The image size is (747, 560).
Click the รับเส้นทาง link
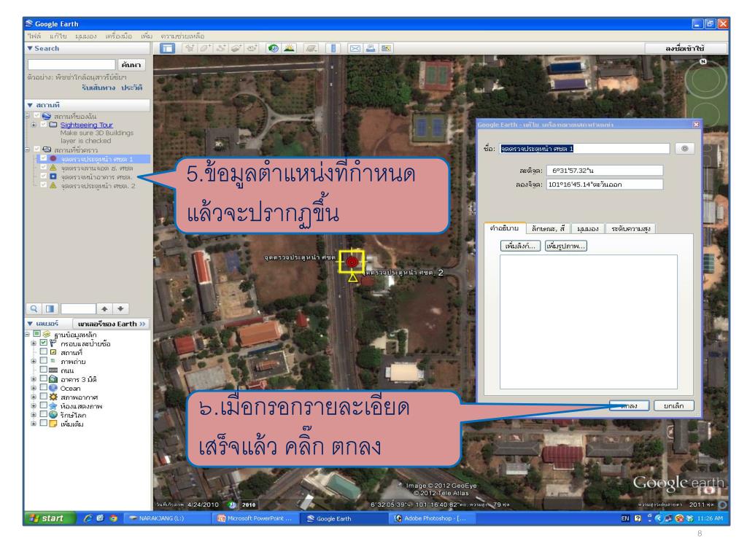tap(98, 87)
